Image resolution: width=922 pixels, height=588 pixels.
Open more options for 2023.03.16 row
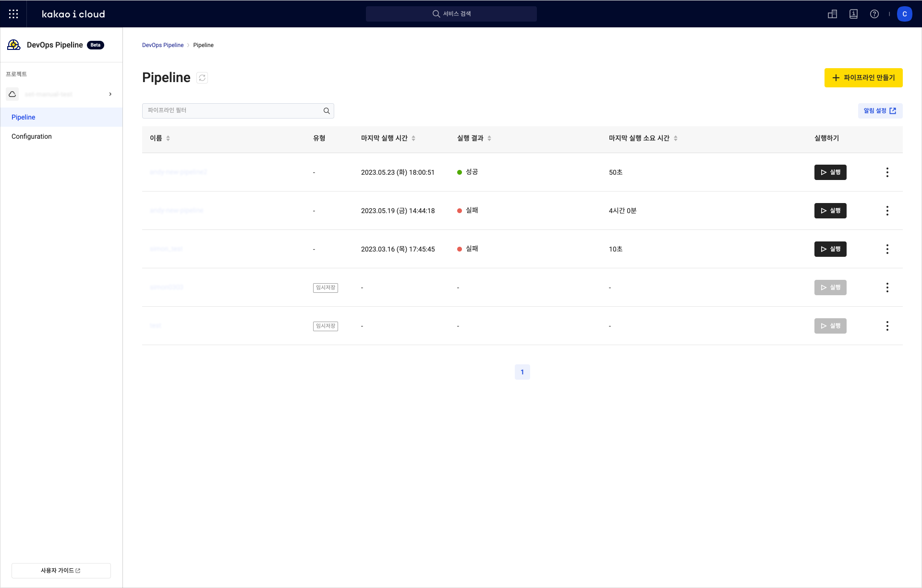click(x=887, y=249)
